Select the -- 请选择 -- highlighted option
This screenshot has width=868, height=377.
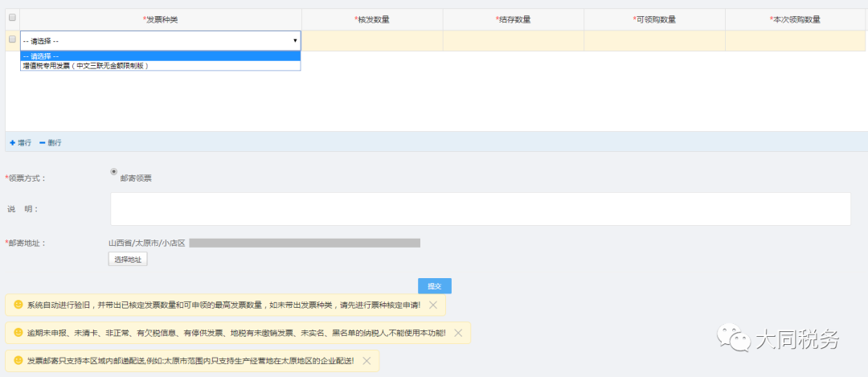coord(161,56)
